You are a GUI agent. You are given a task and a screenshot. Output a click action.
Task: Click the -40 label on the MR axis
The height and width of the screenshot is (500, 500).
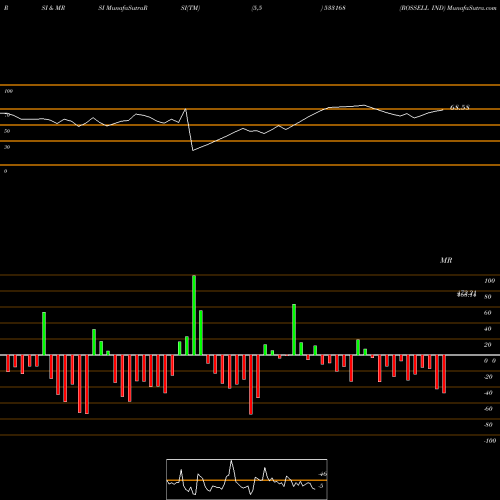tap(488, 393)
